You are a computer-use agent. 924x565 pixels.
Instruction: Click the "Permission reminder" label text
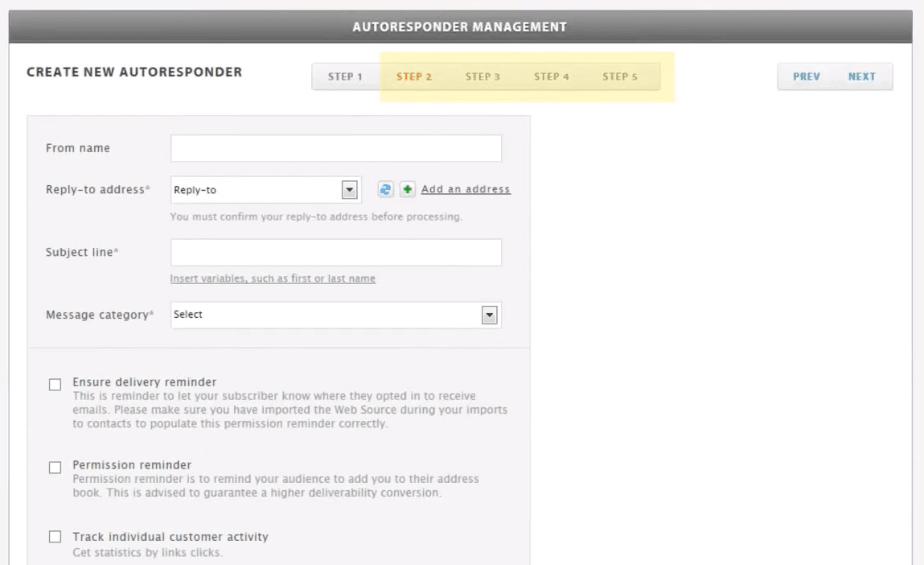132,464
